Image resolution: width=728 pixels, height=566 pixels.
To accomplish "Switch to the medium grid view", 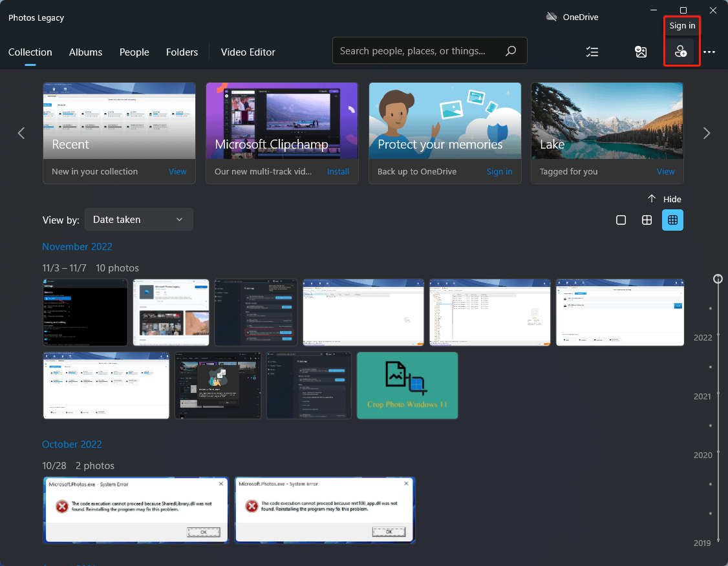I will tap(647, 220).
